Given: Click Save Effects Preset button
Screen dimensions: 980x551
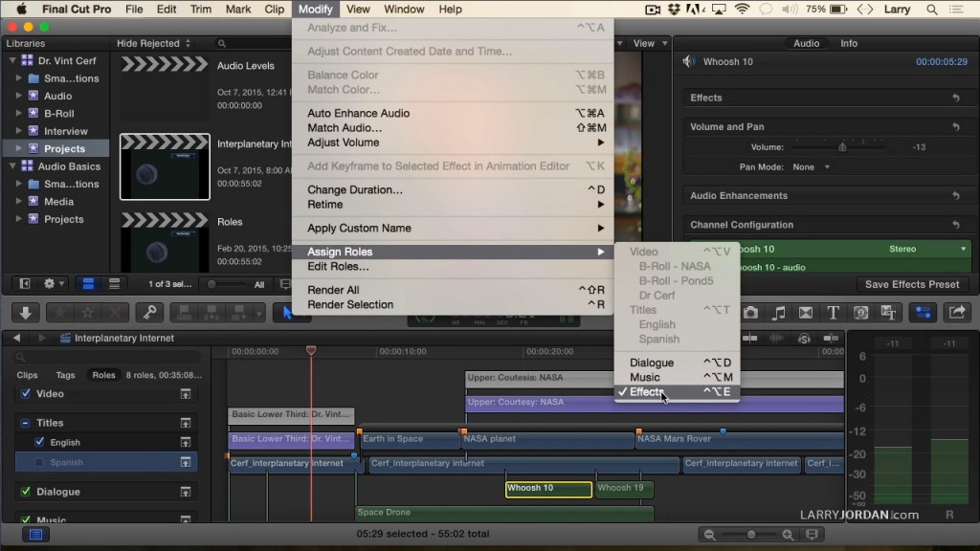Looking at the screenshot, I should tap(912, 284).
